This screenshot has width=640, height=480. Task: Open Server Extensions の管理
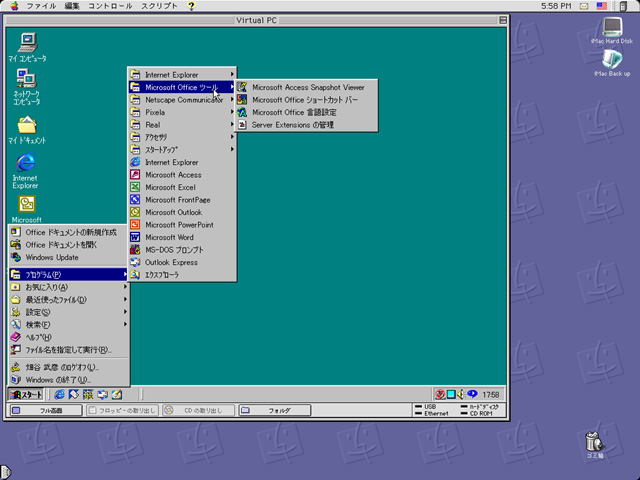point(307,125)
